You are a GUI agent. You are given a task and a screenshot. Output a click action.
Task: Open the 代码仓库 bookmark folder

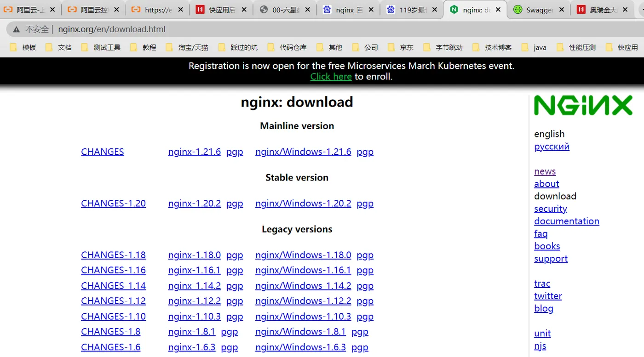(x=287, y=47)
